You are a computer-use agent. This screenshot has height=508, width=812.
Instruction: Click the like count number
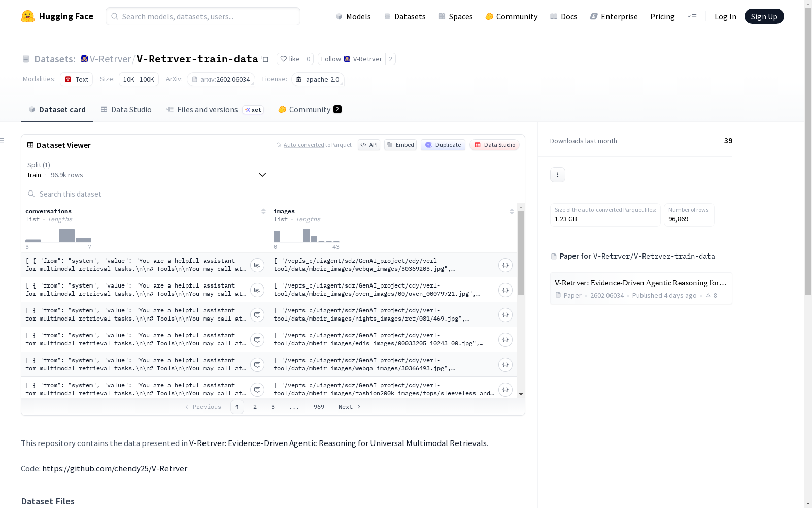click(x=308, y=59)
